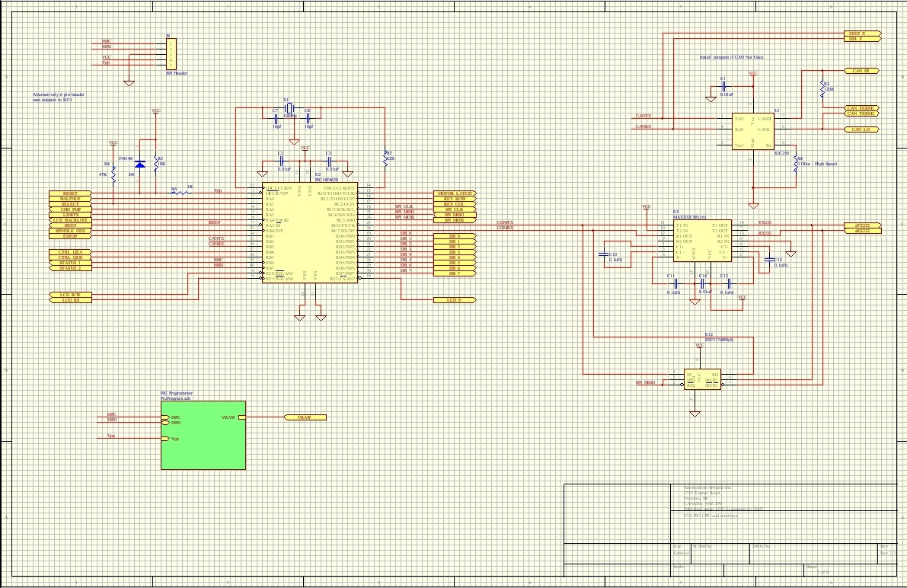907x588 pixels.
Task: Select capacitor C13 right of MAX202
Action: click(768, 259)
